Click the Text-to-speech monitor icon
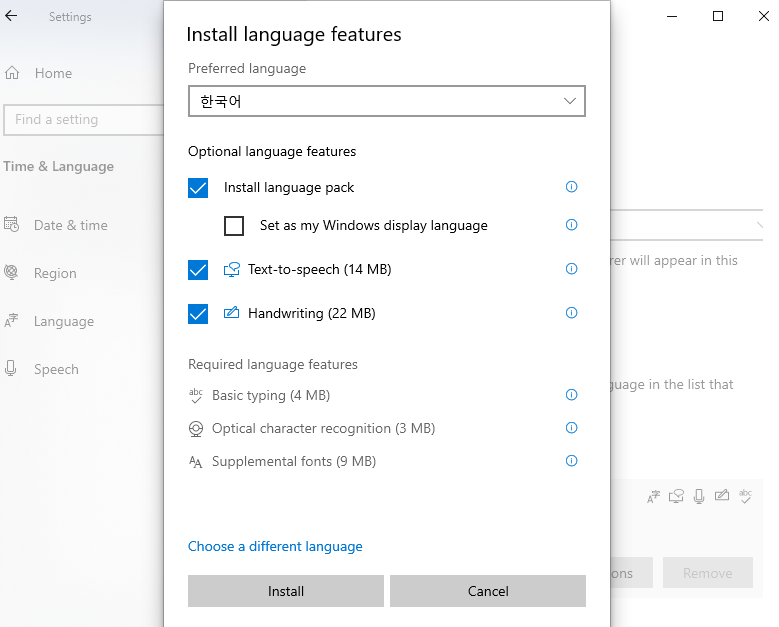The width and height of the screenshot is (779, 627). point(232,269)
